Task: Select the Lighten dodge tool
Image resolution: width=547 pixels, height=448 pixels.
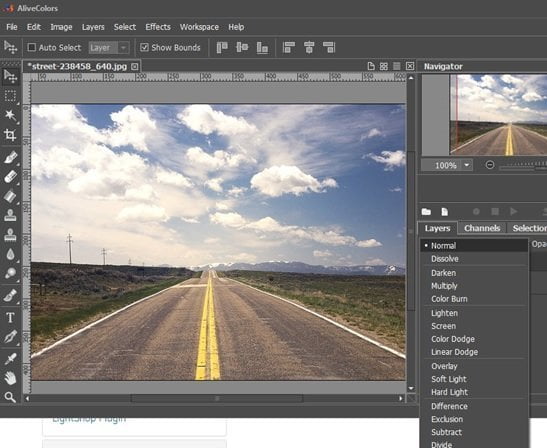Action: [10, 274]
